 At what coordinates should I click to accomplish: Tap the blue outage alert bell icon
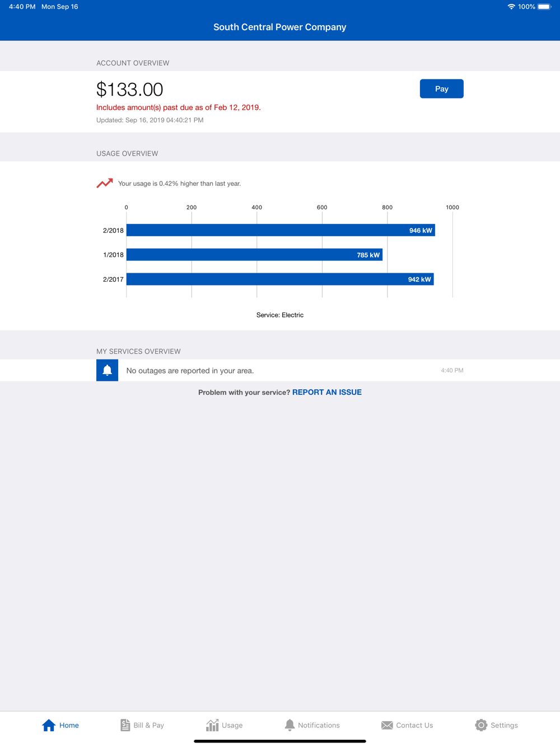click(x=107, y=370)
